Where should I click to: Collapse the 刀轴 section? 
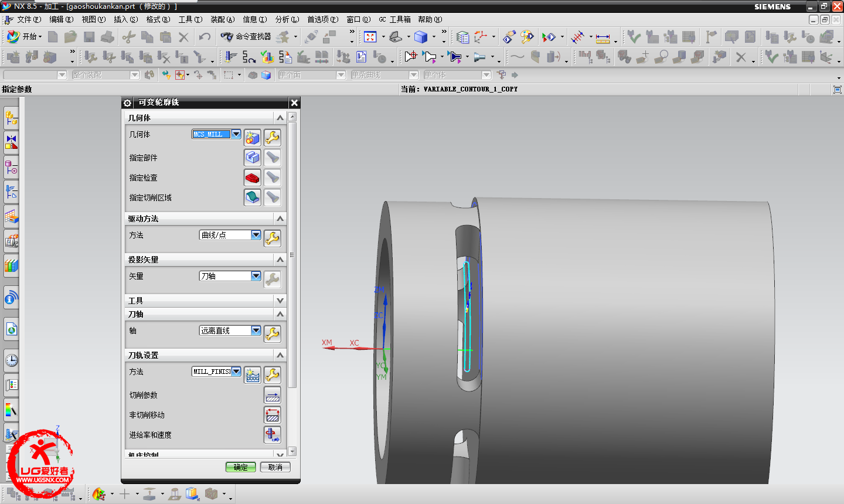(x=280, y=314)
